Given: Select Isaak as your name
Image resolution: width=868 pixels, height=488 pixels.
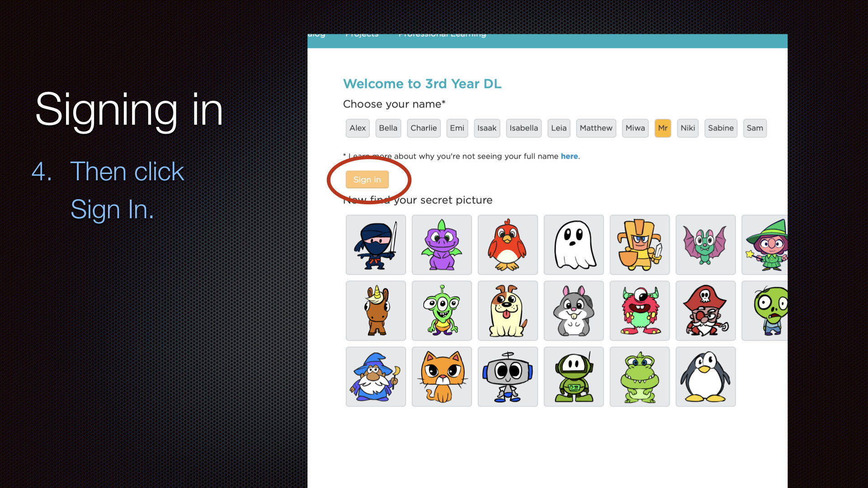Looking at the screenshot, I should tap(487, 128).
